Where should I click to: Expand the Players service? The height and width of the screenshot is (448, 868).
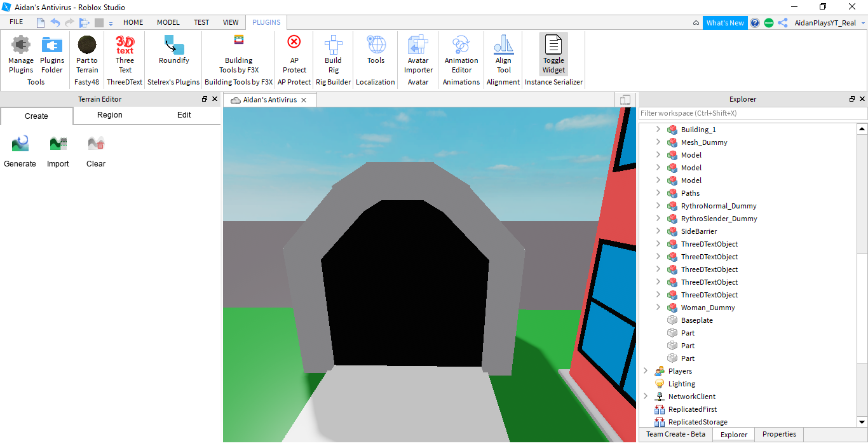[x=645, y=370]
